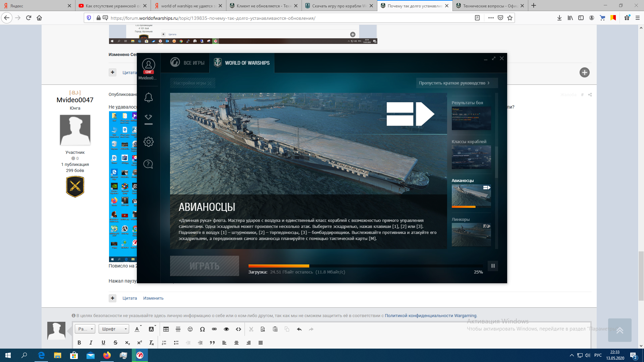Click the download progress bar

pos(366,266)
